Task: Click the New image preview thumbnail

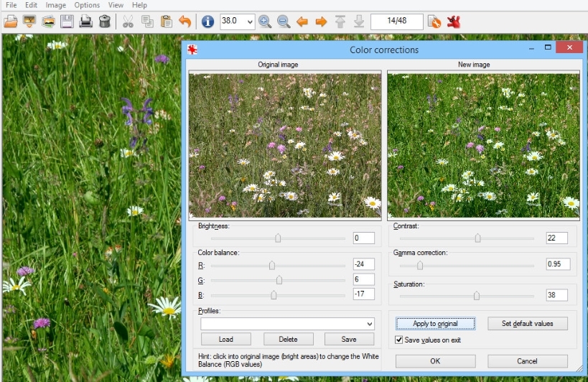Action: coord(483,146)
